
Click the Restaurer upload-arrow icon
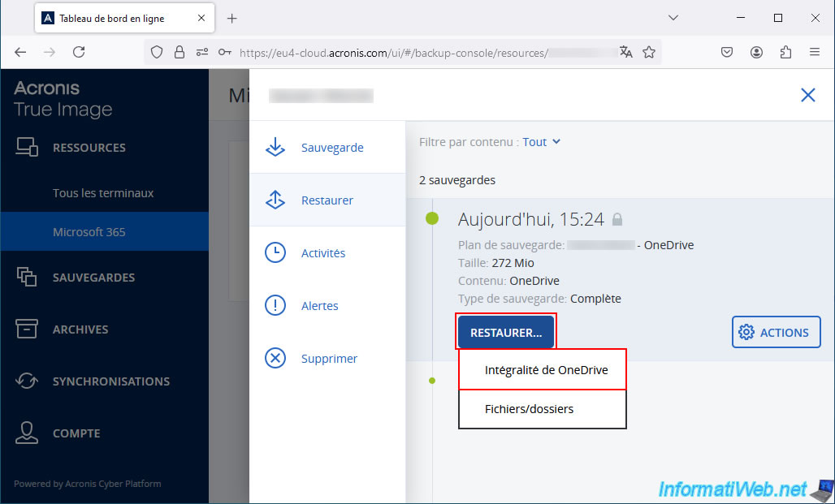(275, 200)
